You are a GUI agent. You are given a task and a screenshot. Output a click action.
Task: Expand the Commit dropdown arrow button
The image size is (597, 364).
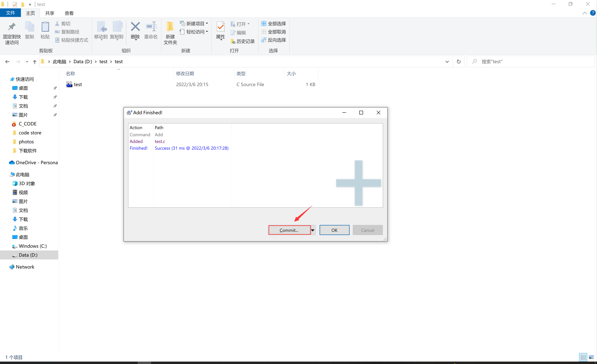[x=312, y=230]
